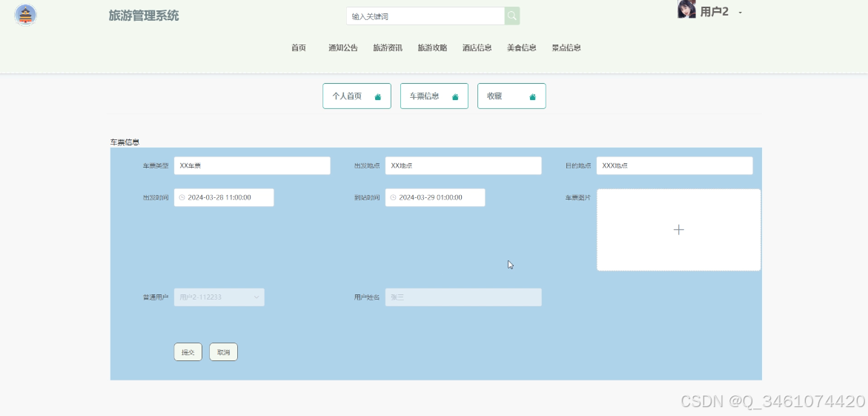Click the green icon on 个人首页 tab
The width and height of the screenshot is (868, 416).
click(x=378, y=97)
